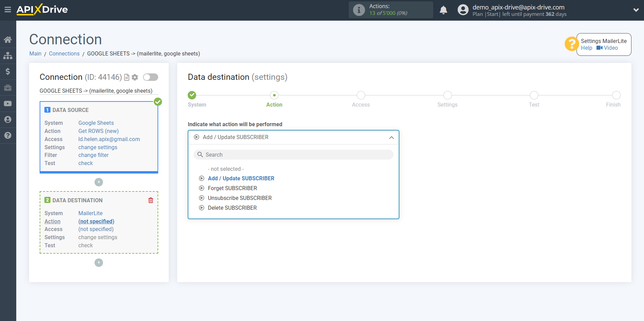The height and width of the screenshot is (321, 644).
Task: Click the connection name text field
Action: point(99,91)
